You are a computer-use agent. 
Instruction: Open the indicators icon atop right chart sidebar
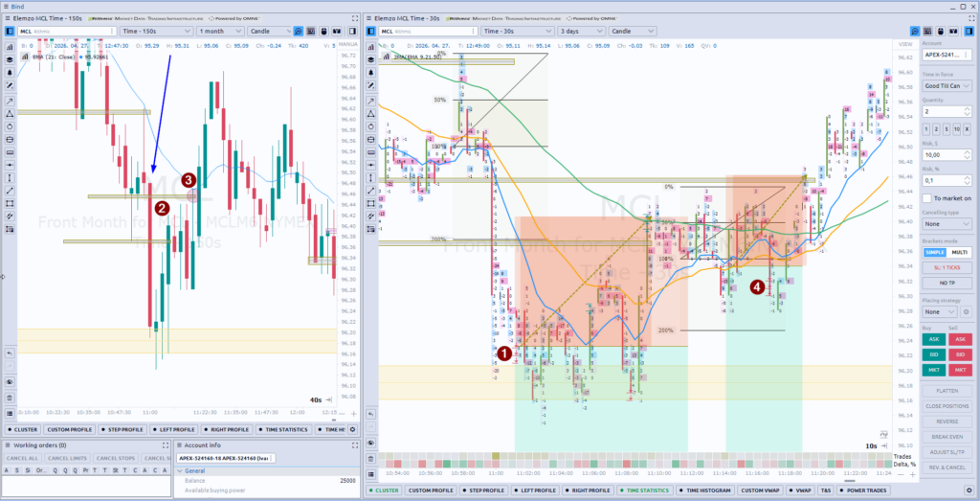370,45
